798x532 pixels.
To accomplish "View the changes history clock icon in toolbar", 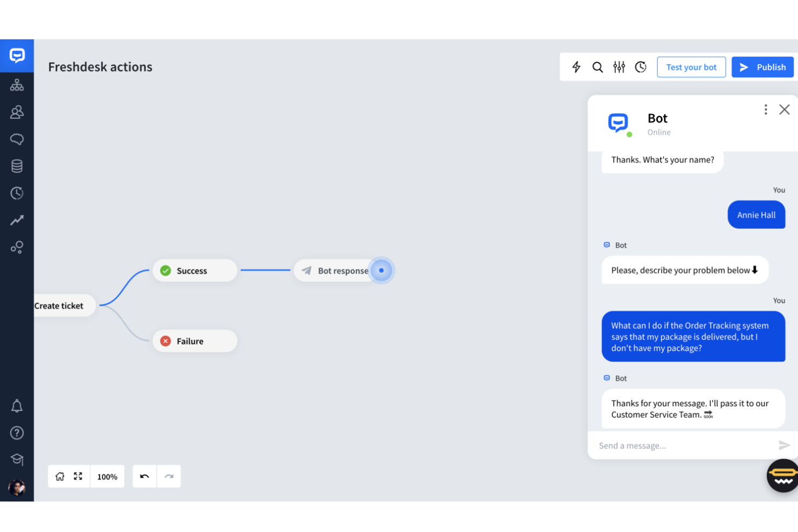I will click(x=641, y=67).
